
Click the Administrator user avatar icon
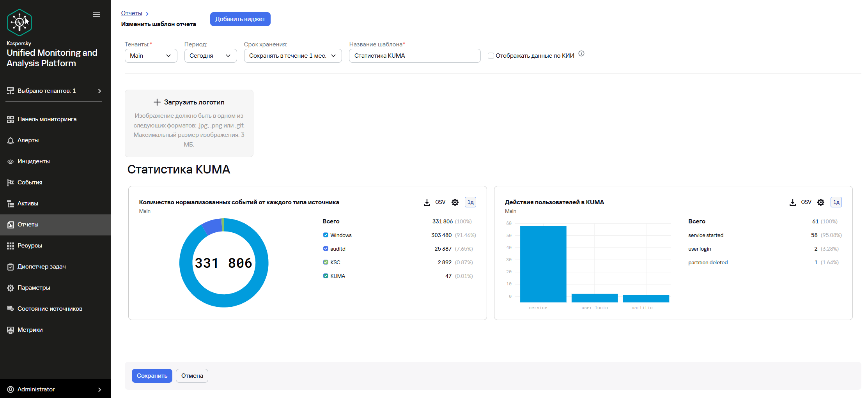11,389
